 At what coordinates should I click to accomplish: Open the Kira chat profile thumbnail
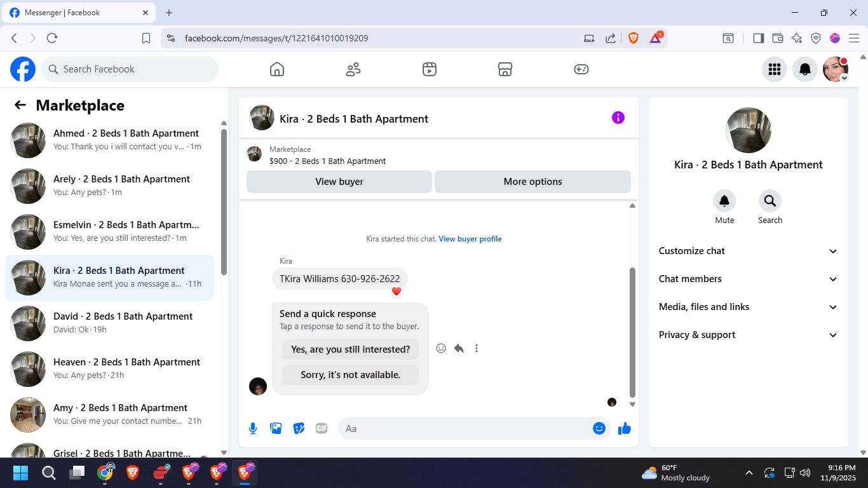pyautogui.click(x=262, y=118)
